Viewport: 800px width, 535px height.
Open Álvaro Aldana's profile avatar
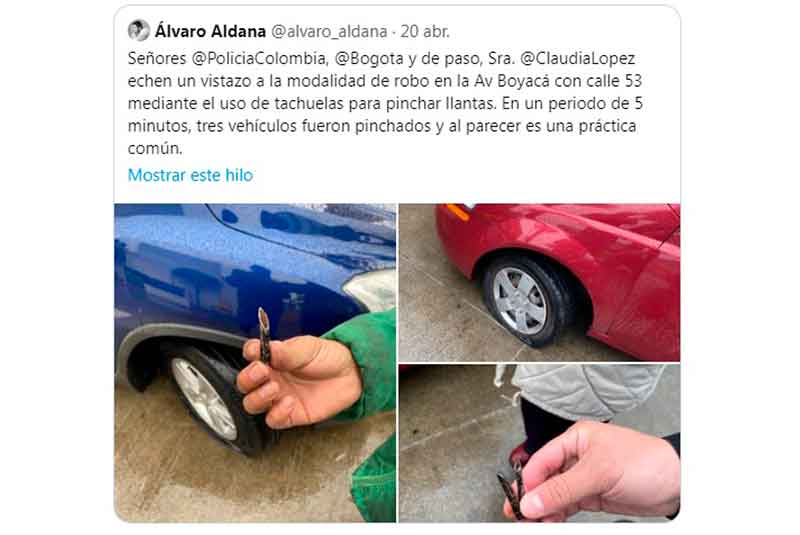(138, 31)
